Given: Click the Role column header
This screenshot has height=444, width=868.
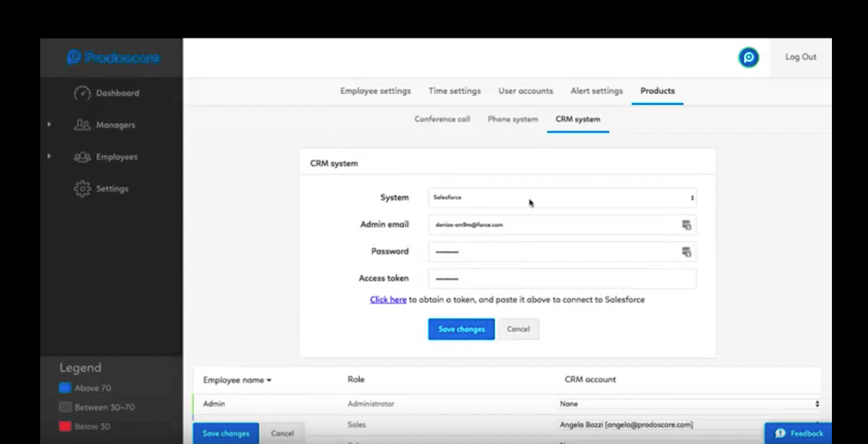Looking at the screenshot, I should (356, 380).
